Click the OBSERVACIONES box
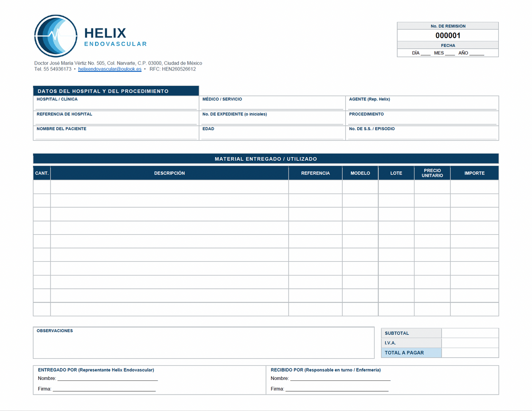 click(204, 343)
